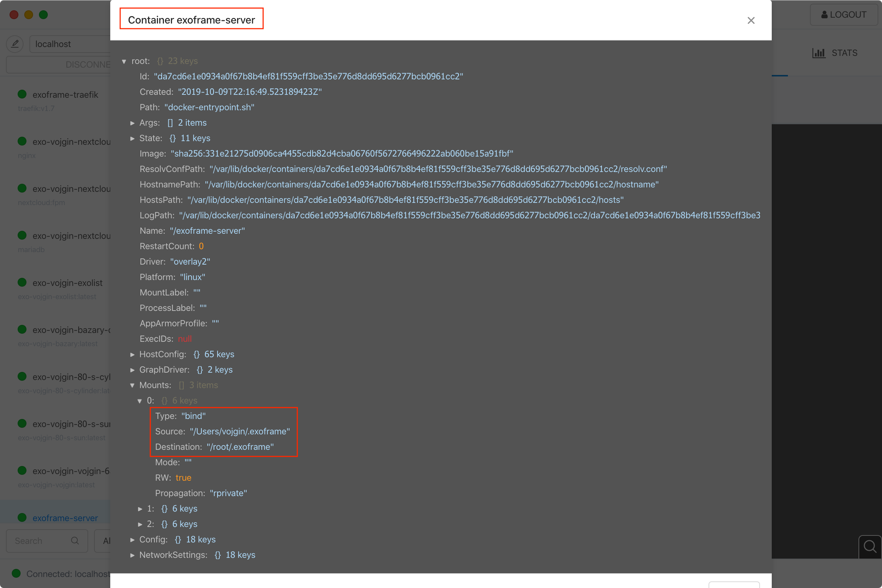Viewport: 882px width, 588px height.
Task: Click the bar chart icon next to STATS
Action: pos(819,53)
